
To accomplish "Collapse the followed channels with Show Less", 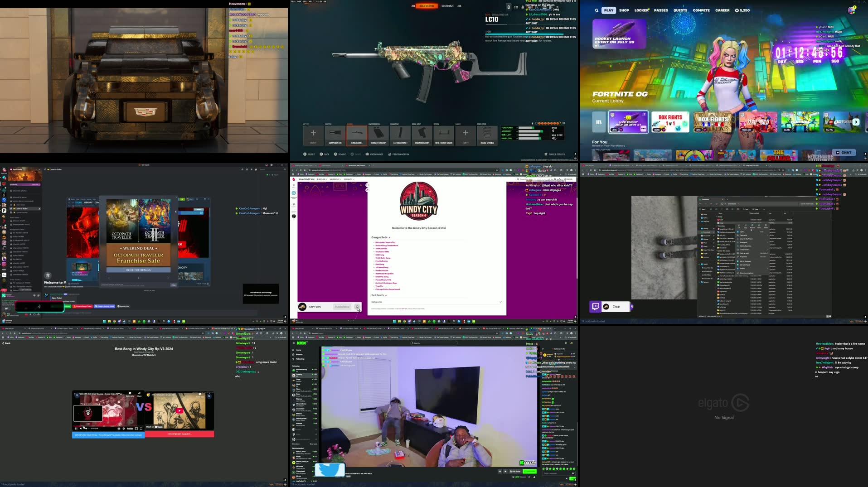I will tap(313, 444).
